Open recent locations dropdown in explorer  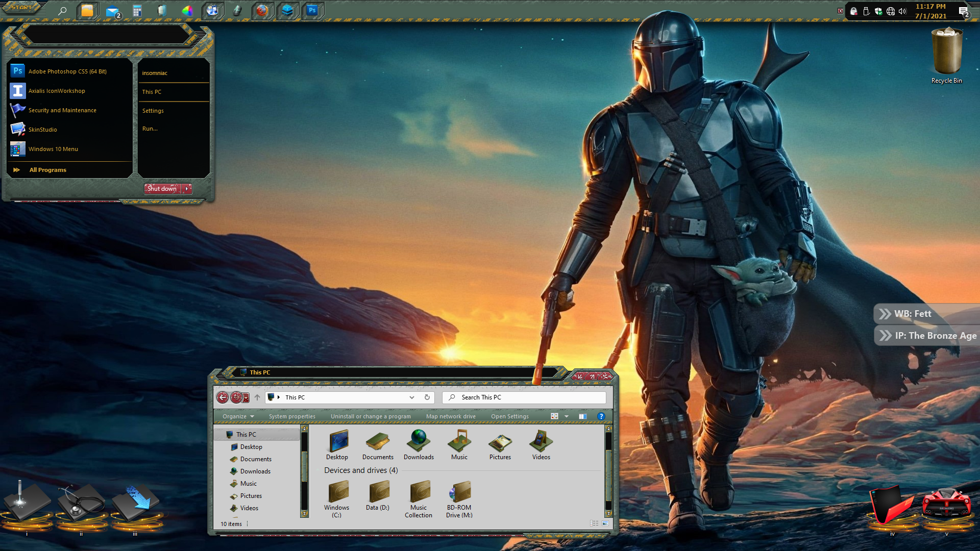coord(246,398)
